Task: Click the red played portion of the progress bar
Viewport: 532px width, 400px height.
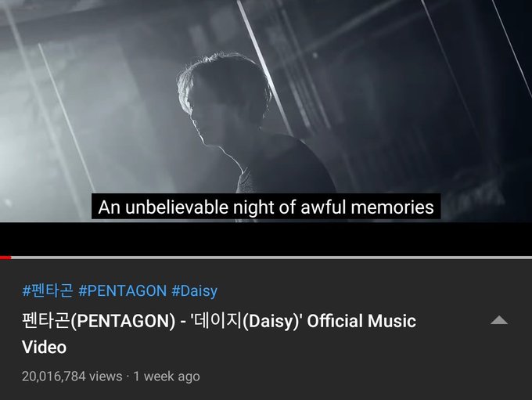Action: click(5, 258)
